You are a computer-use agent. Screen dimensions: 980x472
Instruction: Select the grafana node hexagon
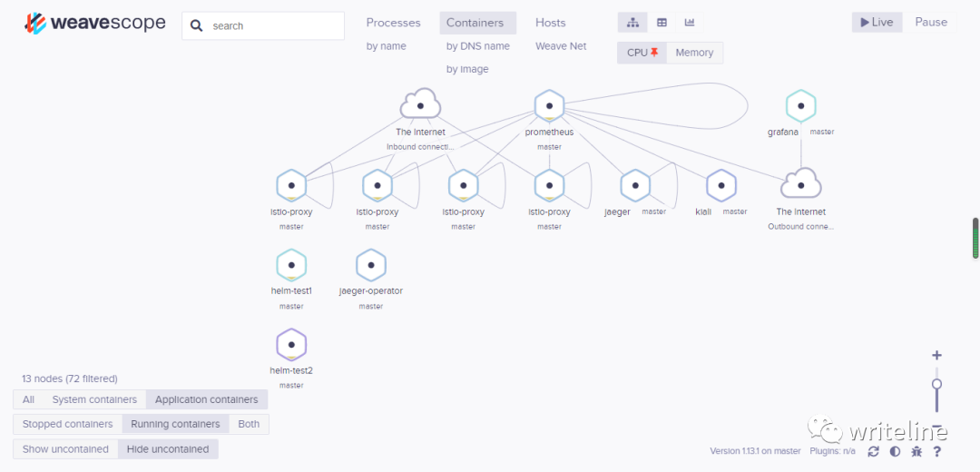(x=800, y=105)
